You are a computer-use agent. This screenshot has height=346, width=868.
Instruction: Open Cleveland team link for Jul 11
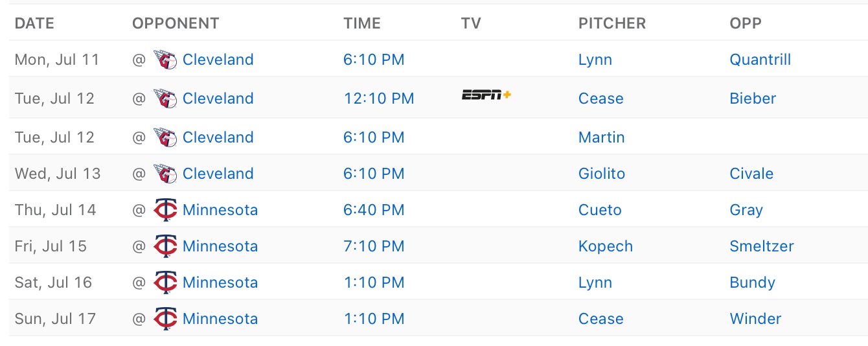click(x=218, y=60)
